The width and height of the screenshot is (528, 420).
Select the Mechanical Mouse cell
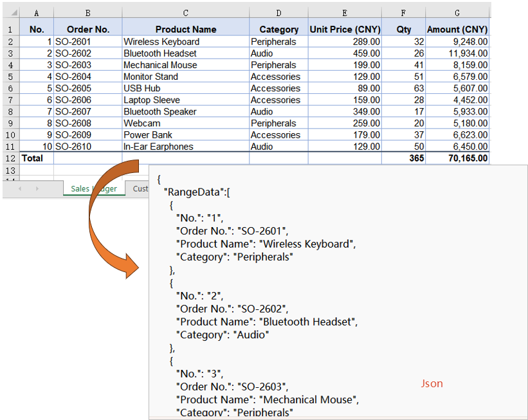[186, 65]
